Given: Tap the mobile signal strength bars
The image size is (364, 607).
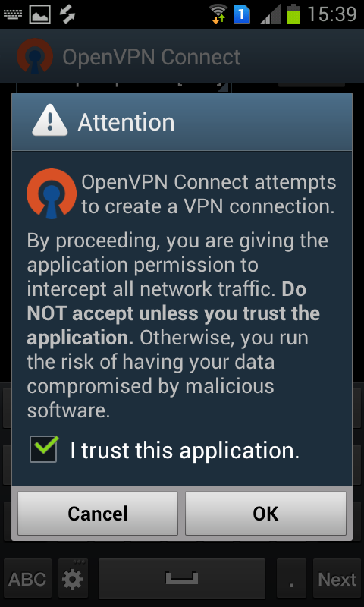Looking at the screenshot, I should click(x=271, y=14).
